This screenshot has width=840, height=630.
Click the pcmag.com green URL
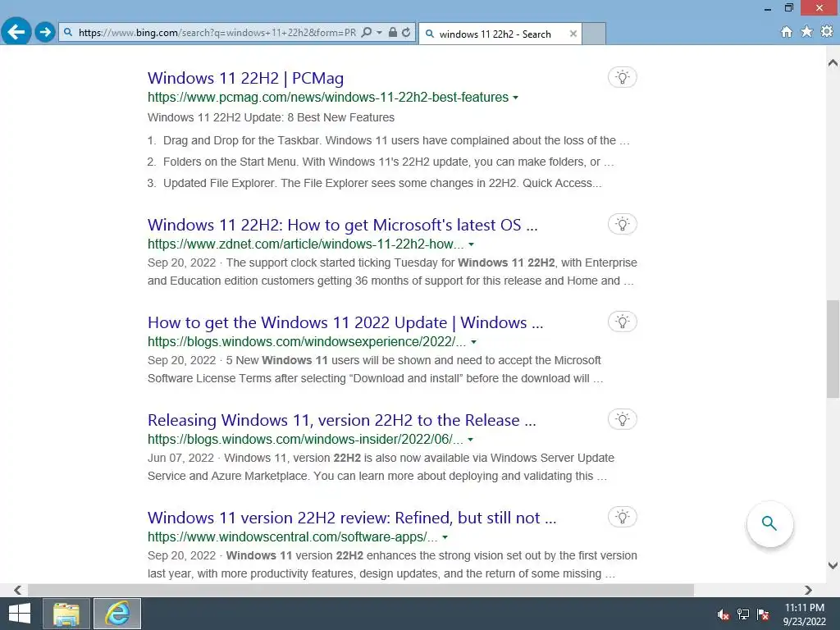(328, 98)
